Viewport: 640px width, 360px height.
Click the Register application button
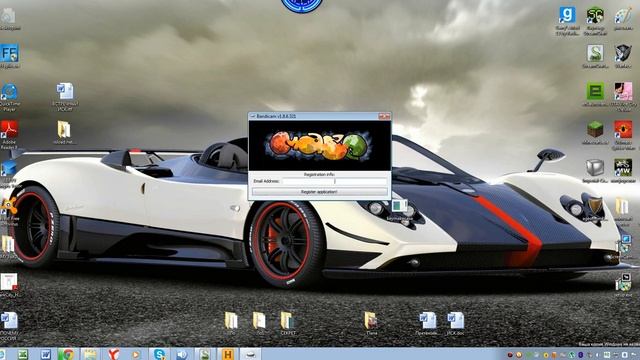[319, 191]
